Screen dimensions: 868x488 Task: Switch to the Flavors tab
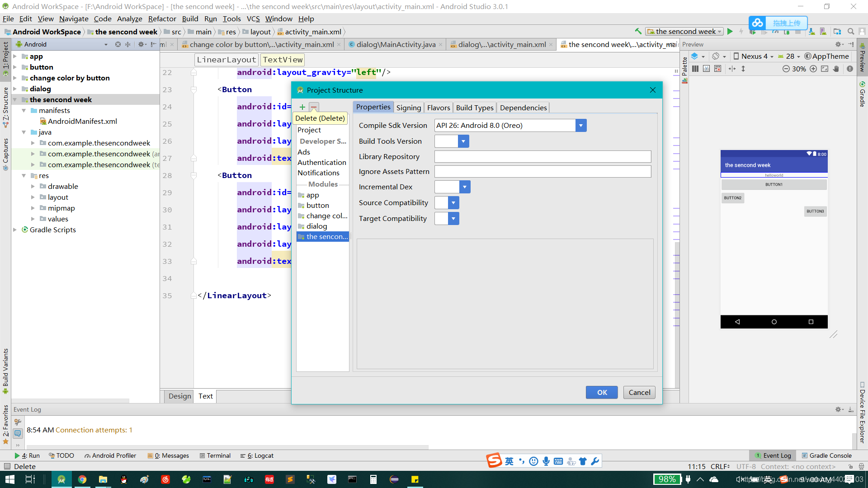pyautogui.click(x=439, y=108)
